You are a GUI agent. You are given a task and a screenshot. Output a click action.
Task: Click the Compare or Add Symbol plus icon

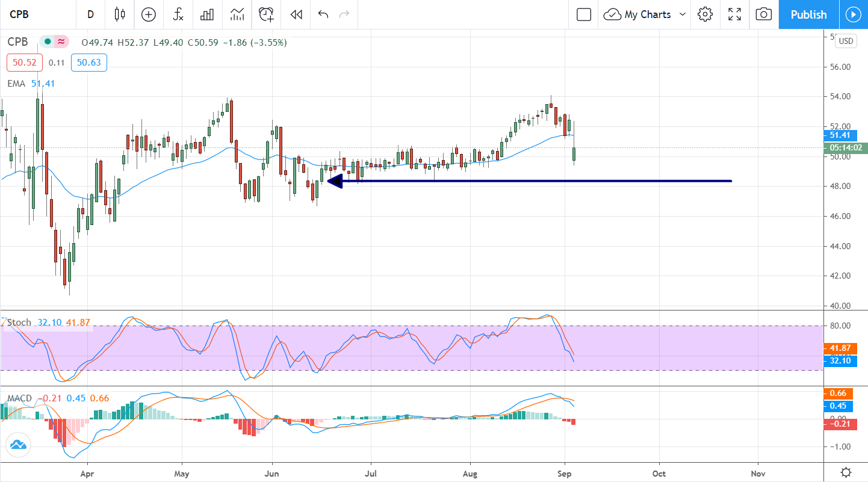click(148, 14)
